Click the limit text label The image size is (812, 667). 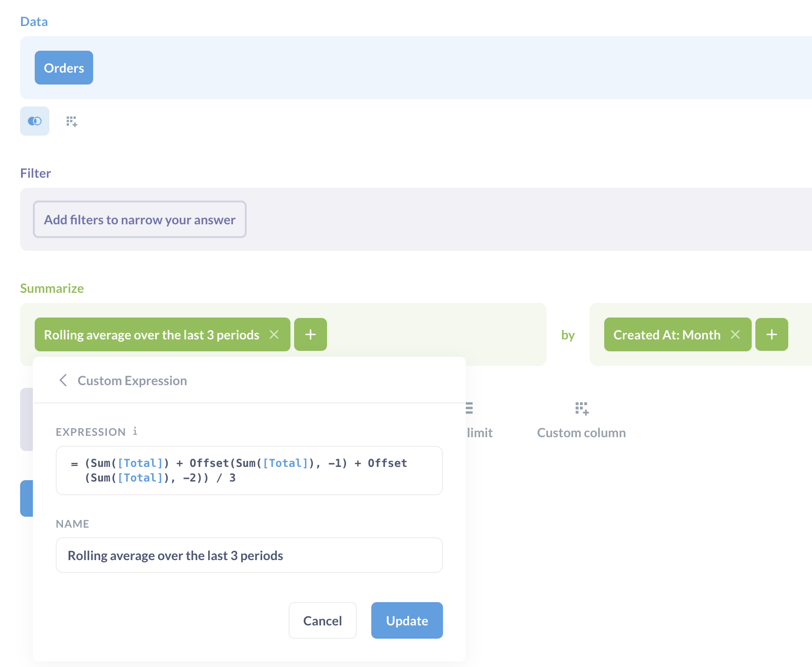click(x=480, y=433)
